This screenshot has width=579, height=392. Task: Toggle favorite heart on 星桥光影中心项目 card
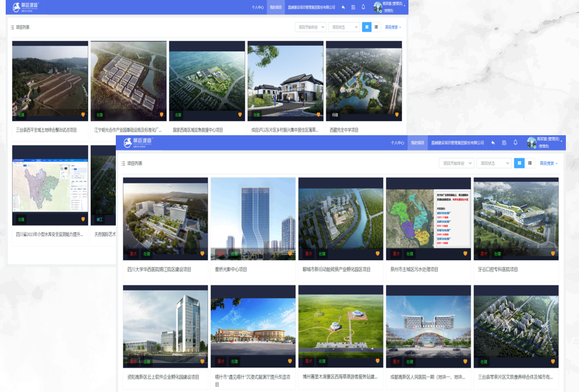pyautogui.click(x=290, y=253)
